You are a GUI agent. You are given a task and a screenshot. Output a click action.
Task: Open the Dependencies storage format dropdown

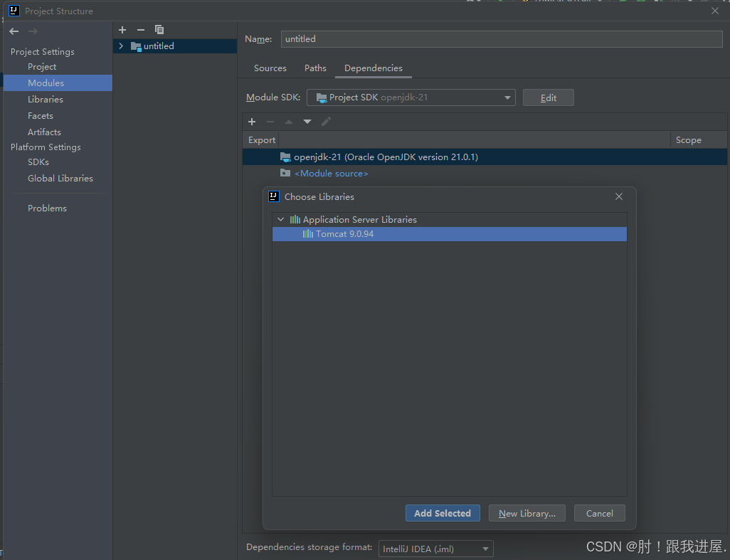[484, 548]
